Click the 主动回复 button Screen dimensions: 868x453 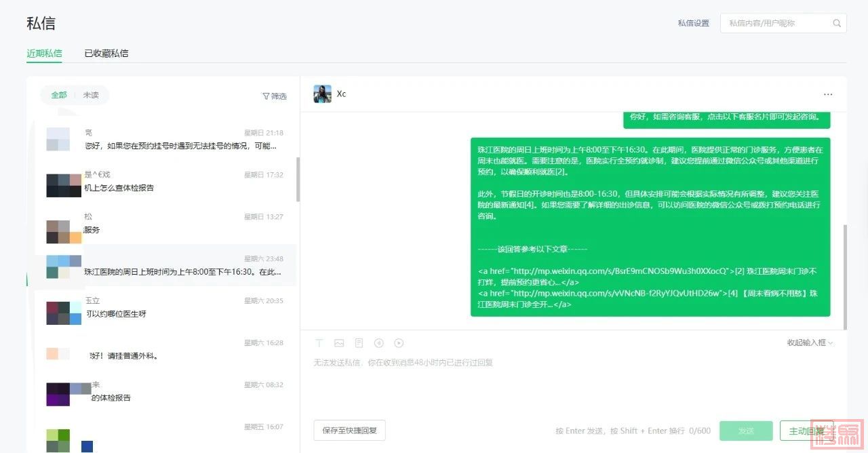(806, 431)
